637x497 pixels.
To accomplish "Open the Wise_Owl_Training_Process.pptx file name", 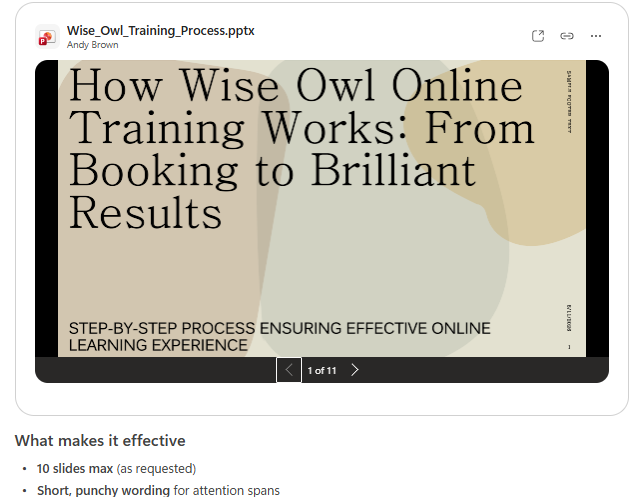I will 160,31.
